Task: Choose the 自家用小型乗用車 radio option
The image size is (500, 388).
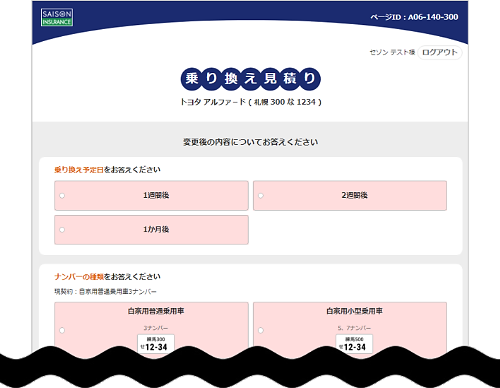Action: click(x=261, y=330)
